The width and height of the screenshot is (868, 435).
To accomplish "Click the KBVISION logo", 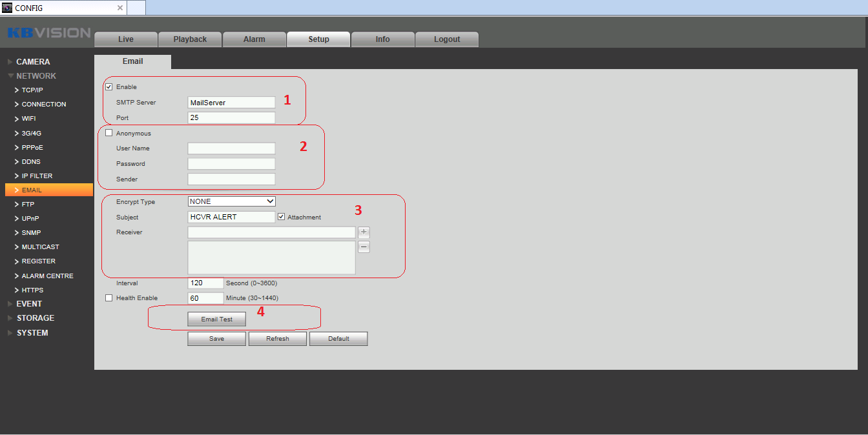I will click(49, 33).
